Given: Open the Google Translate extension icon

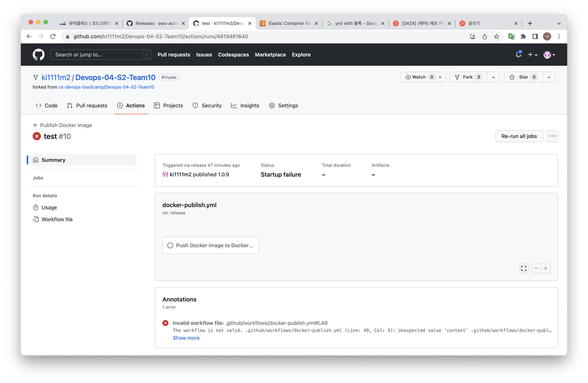Looking at the screenshot, I should (511, 36).
